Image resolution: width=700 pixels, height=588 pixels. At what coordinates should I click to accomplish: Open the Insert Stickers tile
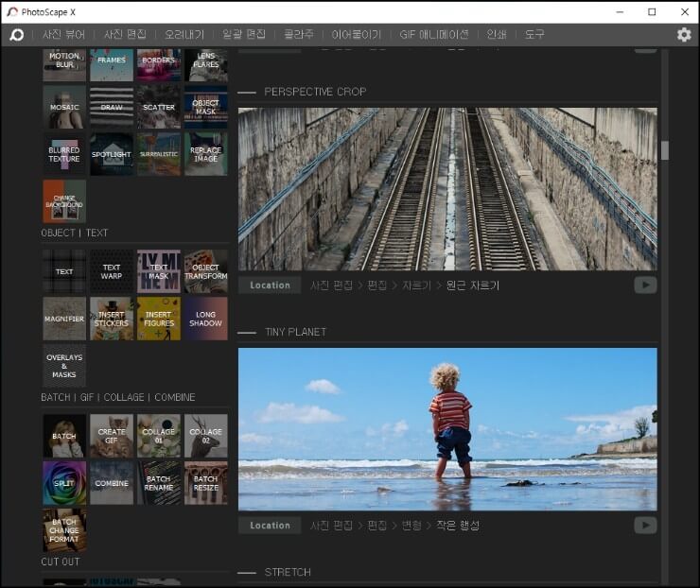[112, 319]
